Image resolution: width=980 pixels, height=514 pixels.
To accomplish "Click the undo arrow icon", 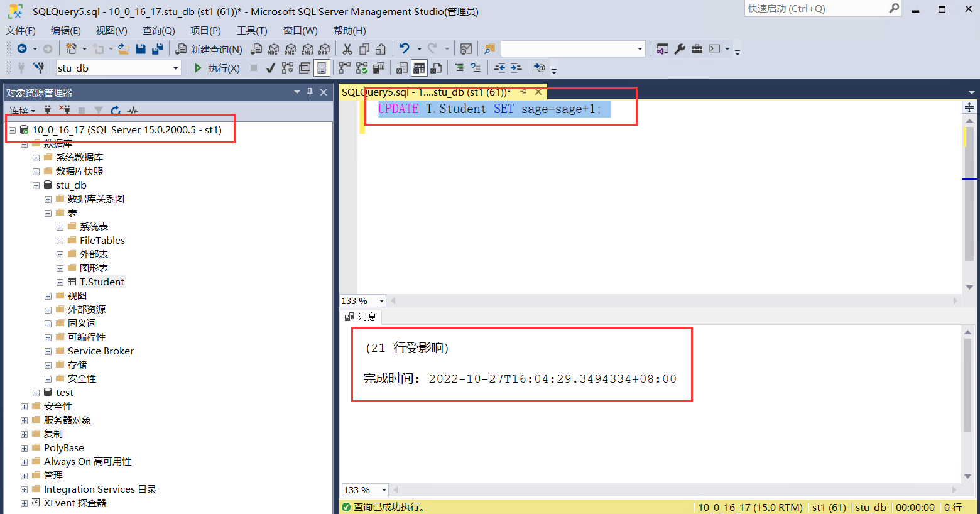I will (405, 49).
